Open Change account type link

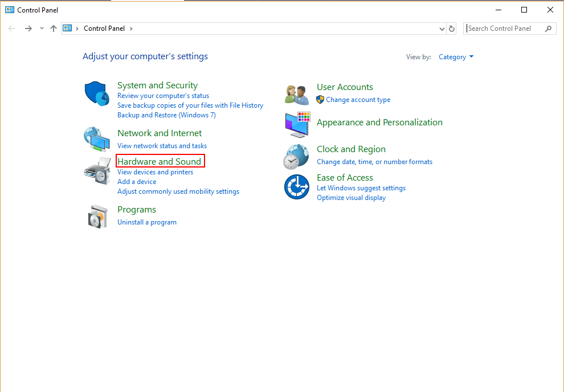pos(358,100)
